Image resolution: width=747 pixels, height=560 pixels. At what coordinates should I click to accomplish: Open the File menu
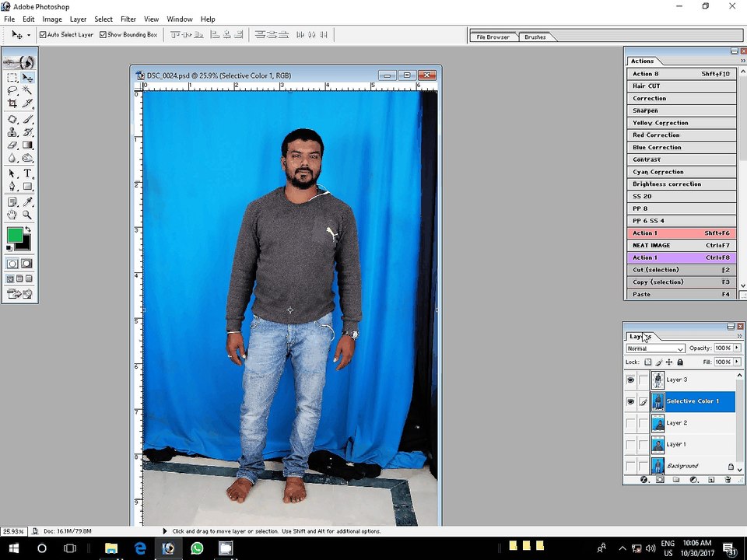(x=9, y=19)
